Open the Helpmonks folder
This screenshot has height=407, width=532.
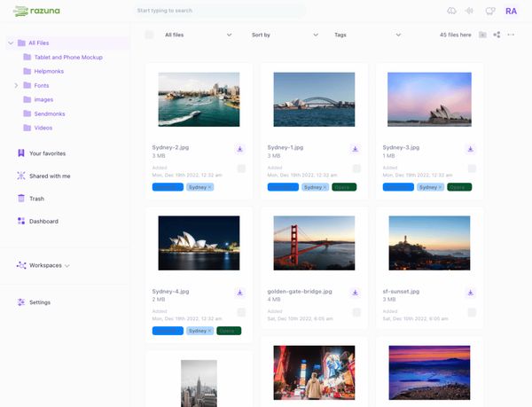[49, 71]
